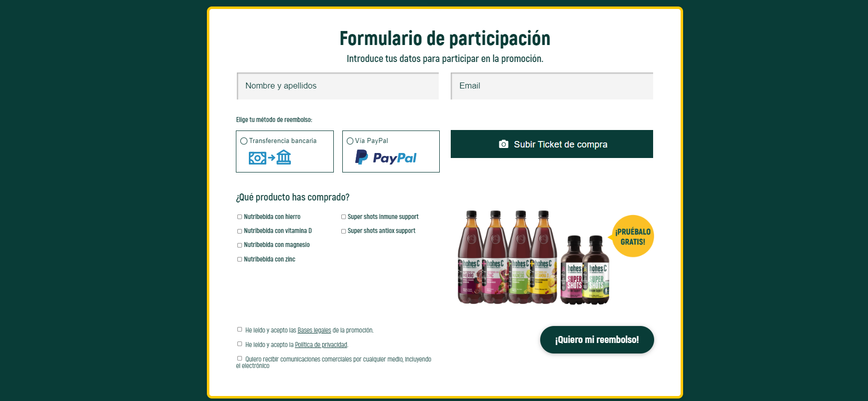Check Super shots antiox support
Viewport: 868px width, 401px height.
coord(343,231)
